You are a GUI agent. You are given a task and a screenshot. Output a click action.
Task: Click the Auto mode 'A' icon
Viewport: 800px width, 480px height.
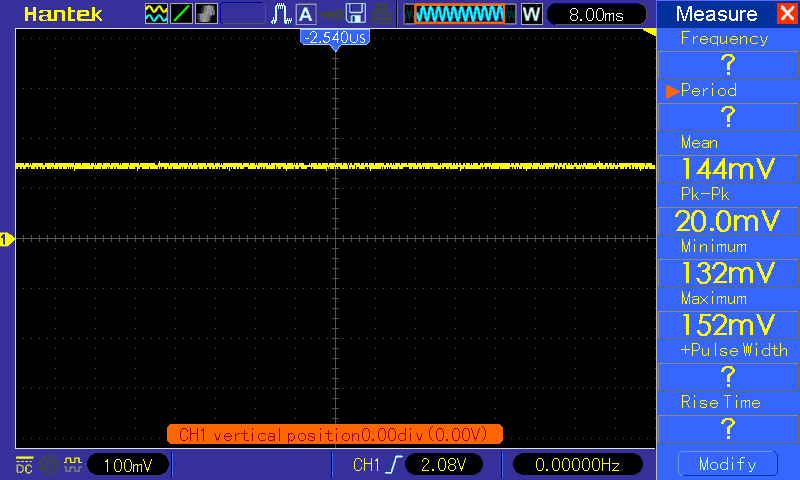(306, 14)
